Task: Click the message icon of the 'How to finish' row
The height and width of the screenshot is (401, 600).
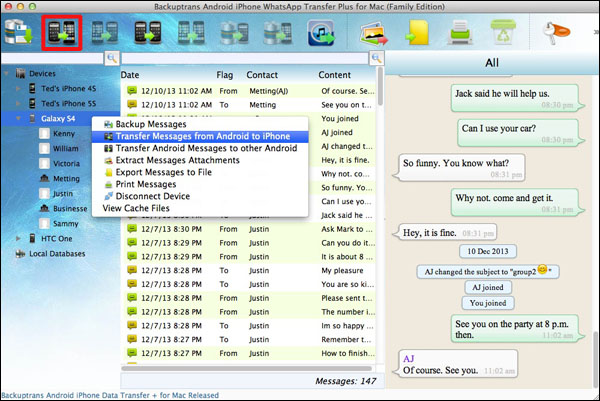Action: [x=132, y=353]
